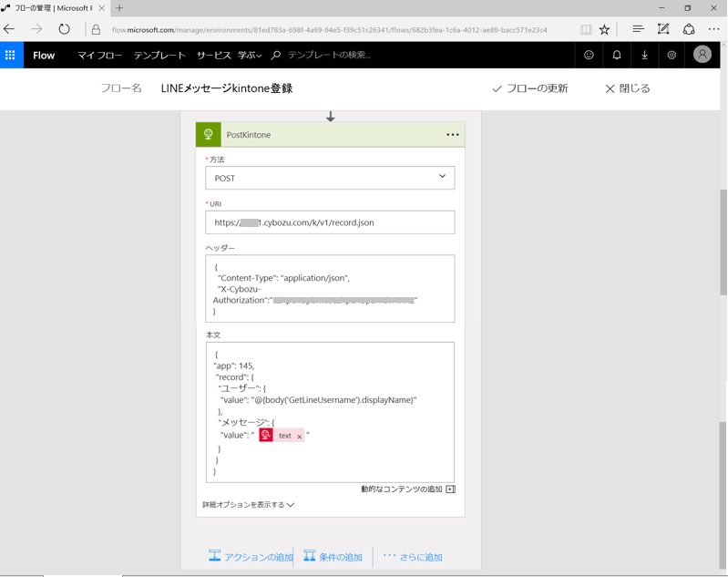Screen dimensions: 728x577
Task: Open the app launcher waffle icon
Action: 10,55
